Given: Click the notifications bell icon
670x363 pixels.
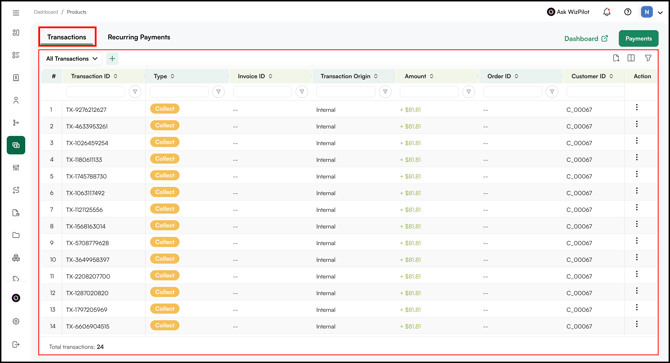Looking at the screenshot, I should point(607,12).
